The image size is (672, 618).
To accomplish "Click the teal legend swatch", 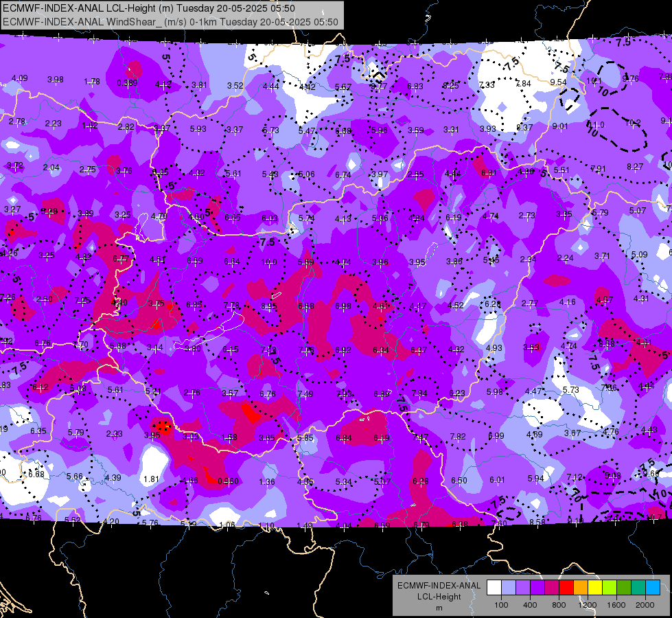I will click(x=638, y=588).
